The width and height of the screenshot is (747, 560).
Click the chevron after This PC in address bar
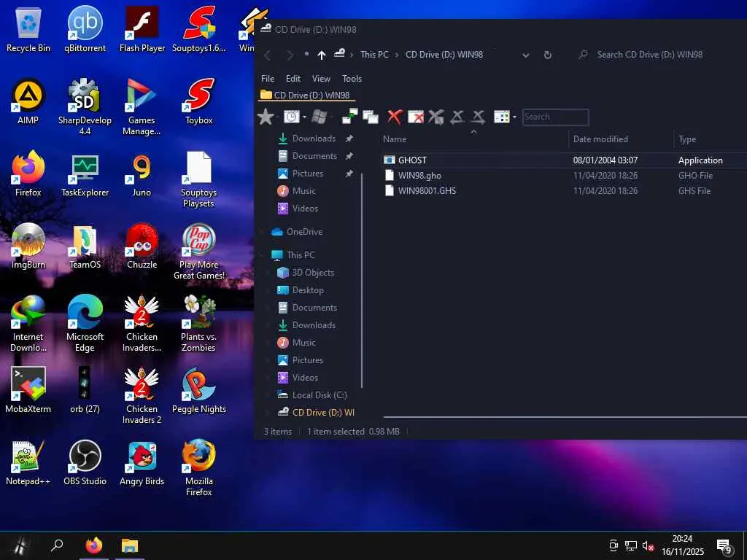[x=396, y=55]
